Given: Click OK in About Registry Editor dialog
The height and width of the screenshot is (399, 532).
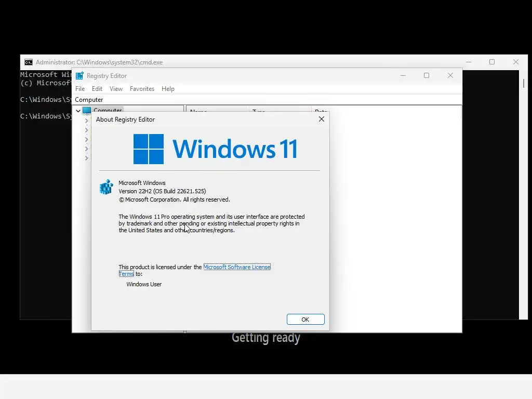Looking at the screenshot, I should click(305, 320).
